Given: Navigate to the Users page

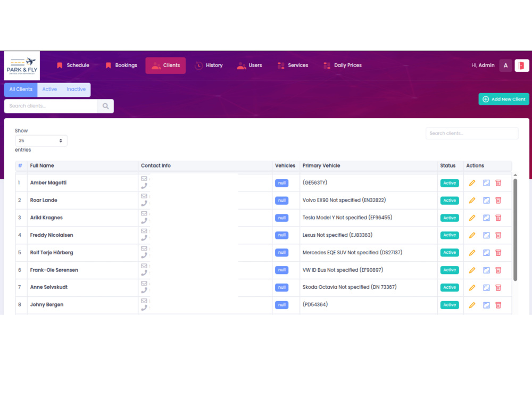Looking at the screenshot, I should click(x=250, y=65).
